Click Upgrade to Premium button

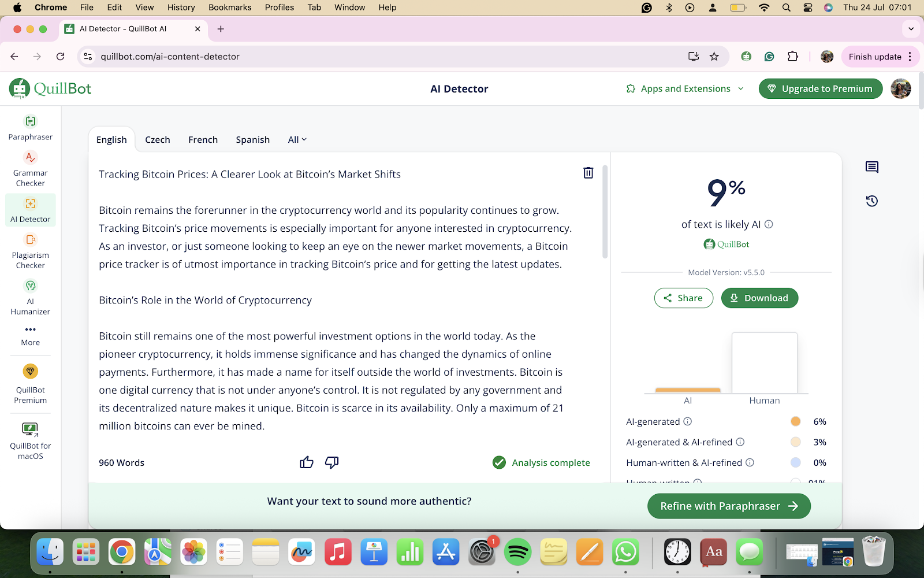coord(821,88)
